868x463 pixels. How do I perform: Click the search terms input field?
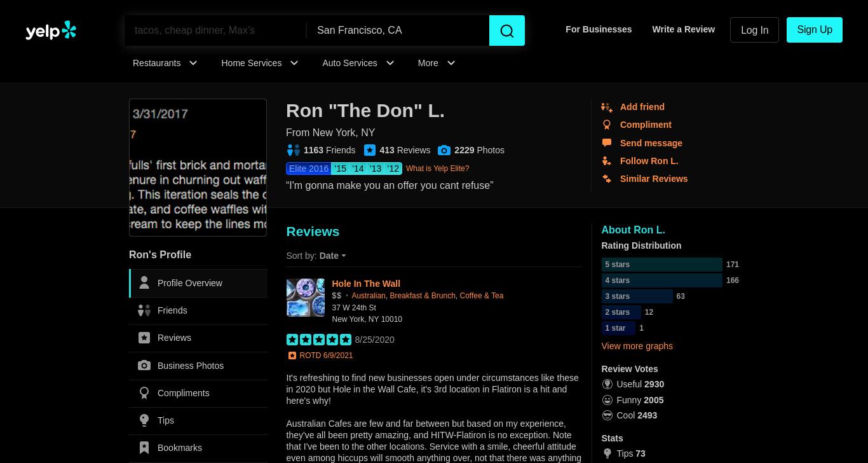[215, 31]
